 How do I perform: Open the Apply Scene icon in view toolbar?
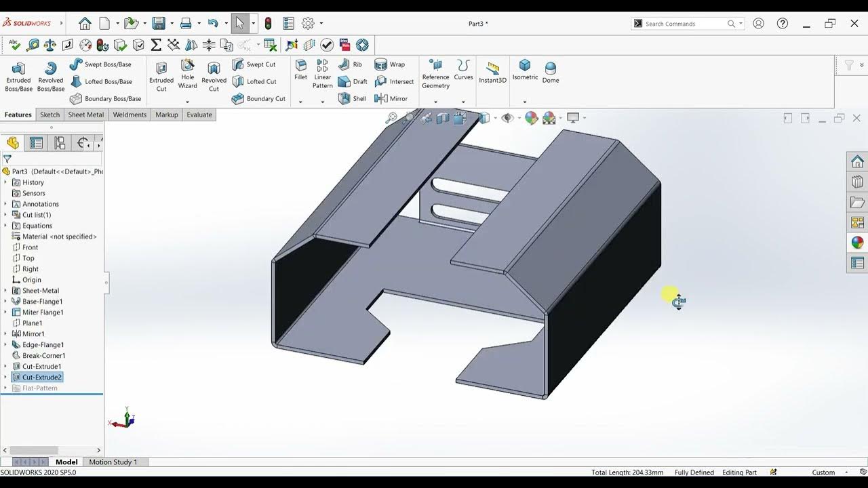549,118
